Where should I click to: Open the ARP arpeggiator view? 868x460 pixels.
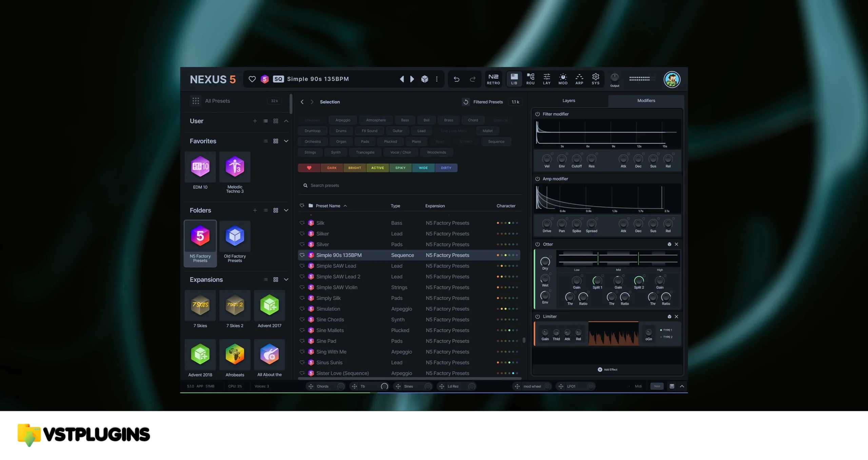click(579, 79)
